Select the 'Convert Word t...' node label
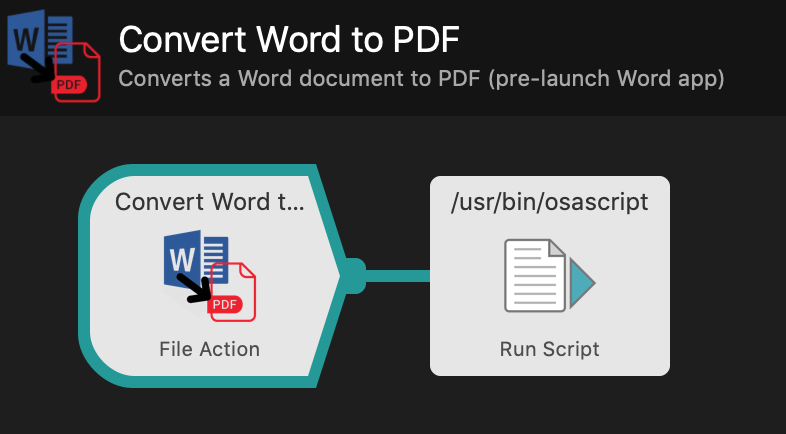The height and width of the screenshot is (434, 786). 210,202
